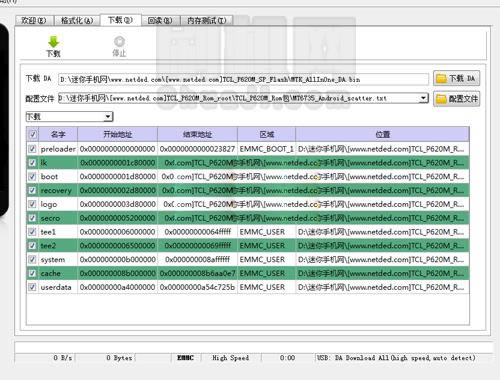
Task: Click end address 0x0000000000023827 of preloader
Action: tap(197, 149)
